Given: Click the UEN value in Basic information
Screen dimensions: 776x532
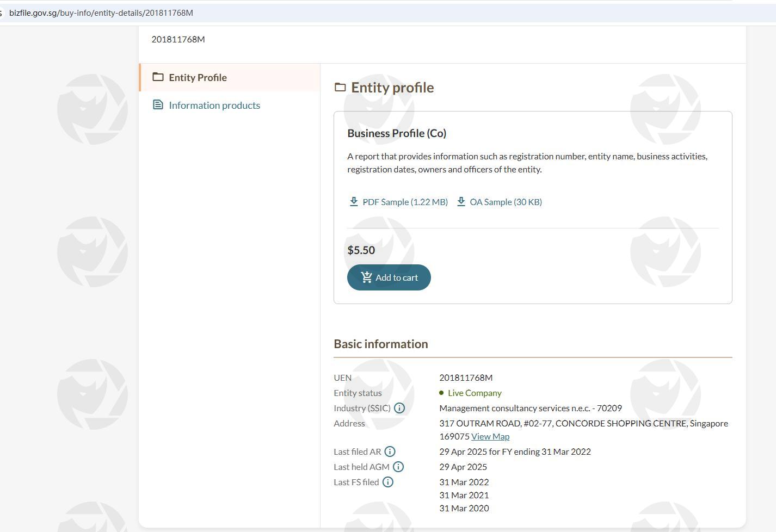Looking at the screenshot, I should (465, 378).
